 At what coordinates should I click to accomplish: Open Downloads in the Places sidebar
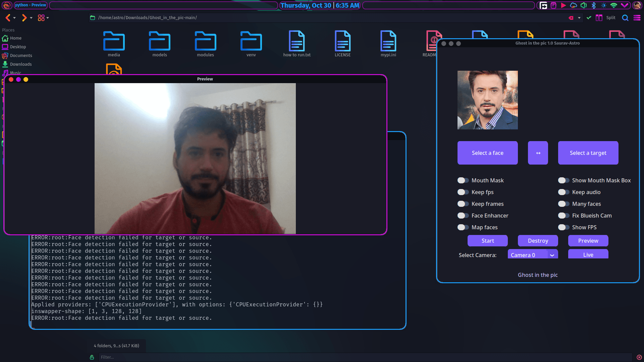[20, 64]
